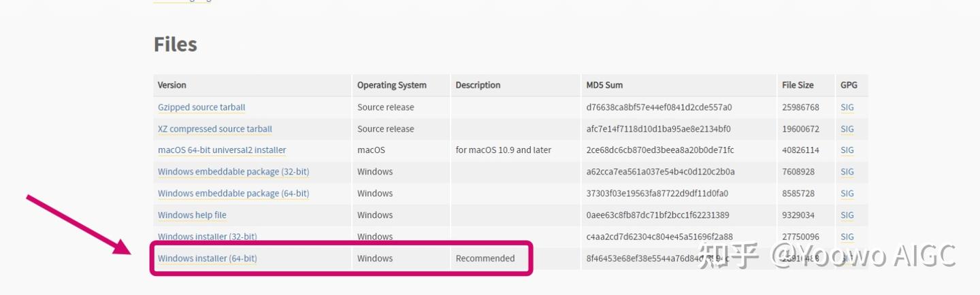Download the Windows installer (64-bit)
The image size is (980, 295).
click(x=207, y=258)
